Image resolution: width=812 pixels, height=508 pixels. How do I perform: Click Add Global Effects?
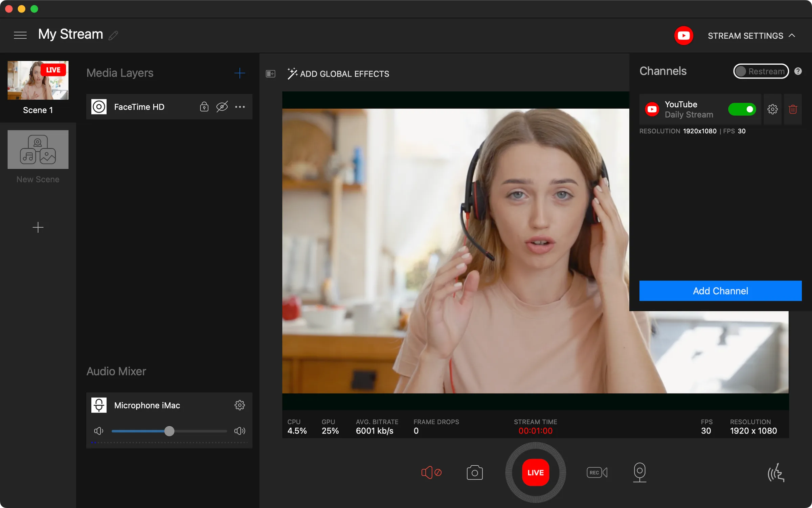(344, 74)
